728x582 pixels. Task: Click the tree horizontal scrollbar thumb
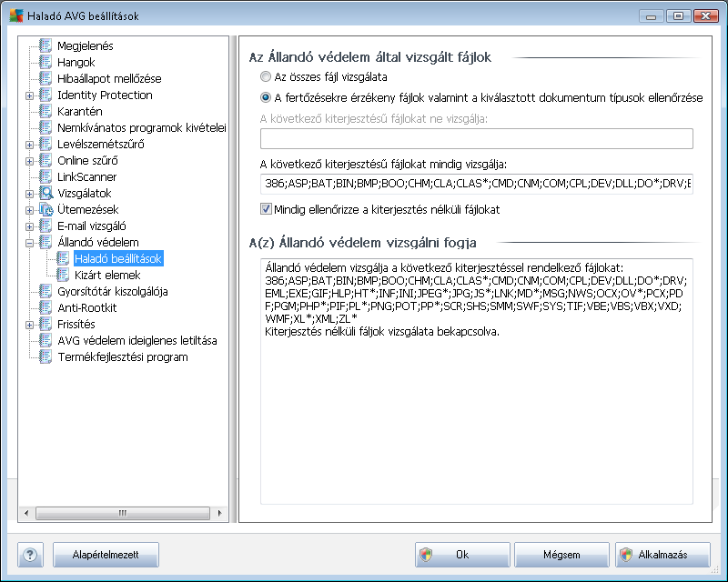click(x=123, y=513)
